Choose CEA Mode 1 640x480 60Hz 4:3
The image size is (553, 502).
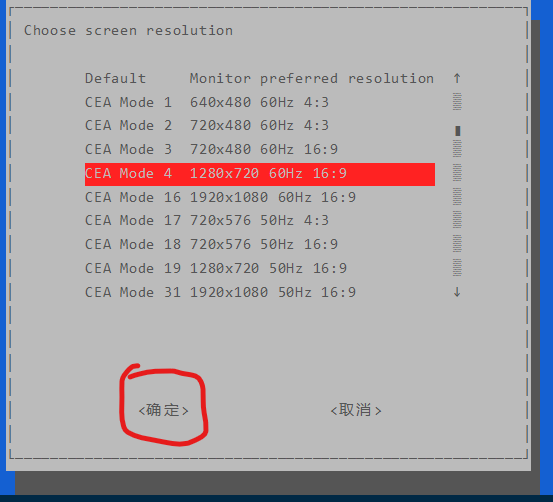tap(260, 102)
